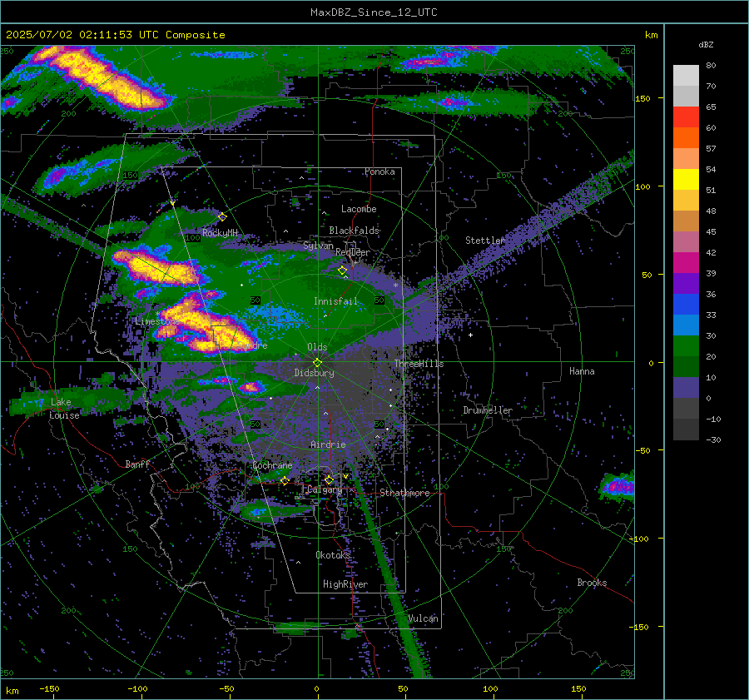Click the Blackfalds city label
The image size is (749, 700).
[x=354, y=231]
